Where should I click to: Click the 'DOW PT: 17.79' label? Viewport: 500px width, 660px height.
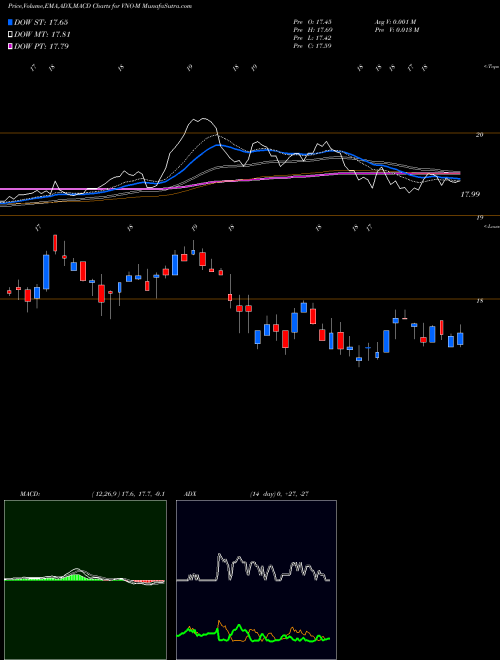(41, 46)
